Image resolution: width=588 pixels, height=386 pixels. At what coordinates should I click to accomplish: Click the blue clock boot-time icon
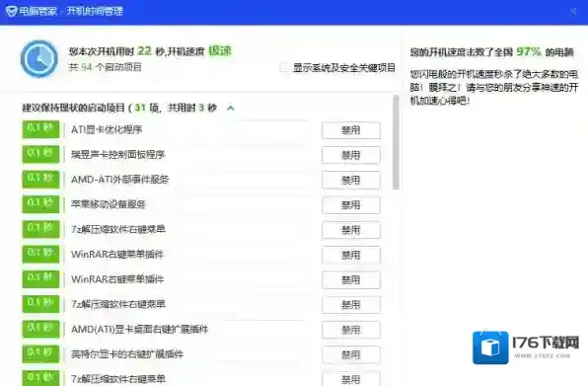(39, 59)
